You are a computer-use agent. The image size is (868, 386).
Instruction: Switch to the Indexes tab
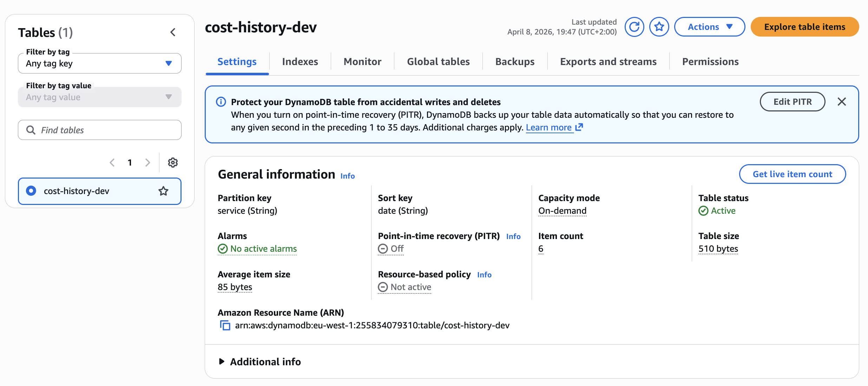300,61
